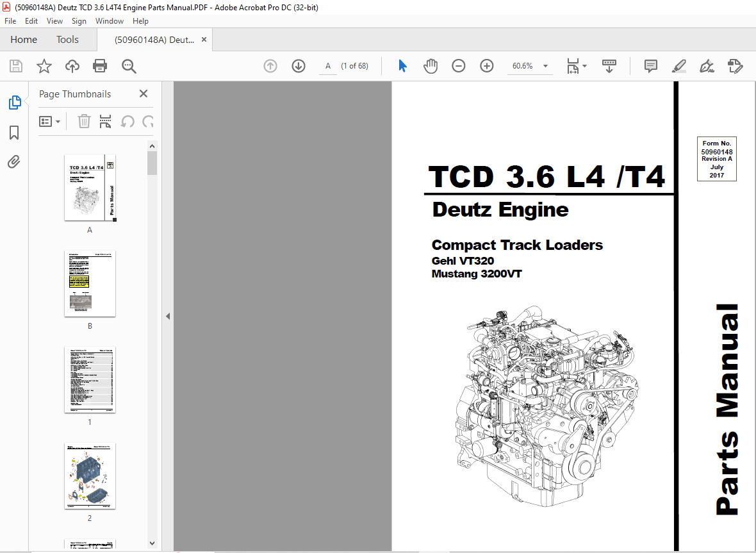Select page A cover thumbnail
The width and height of the screenshot is (756, 553).
pyautogui.click(x=90, y=188)
